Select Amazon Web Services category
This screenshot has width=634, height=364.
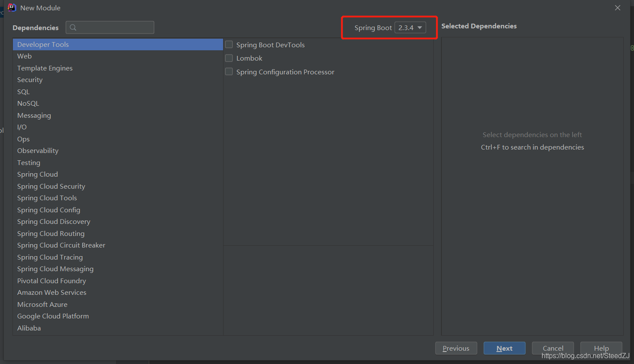pyautogui.click(x=118, y=293)
